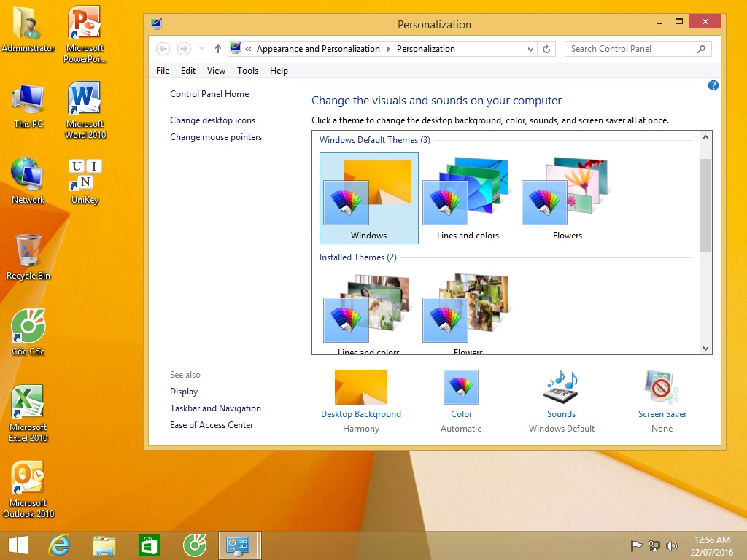Click the taskbar clock and date

[x=712, y=545]
